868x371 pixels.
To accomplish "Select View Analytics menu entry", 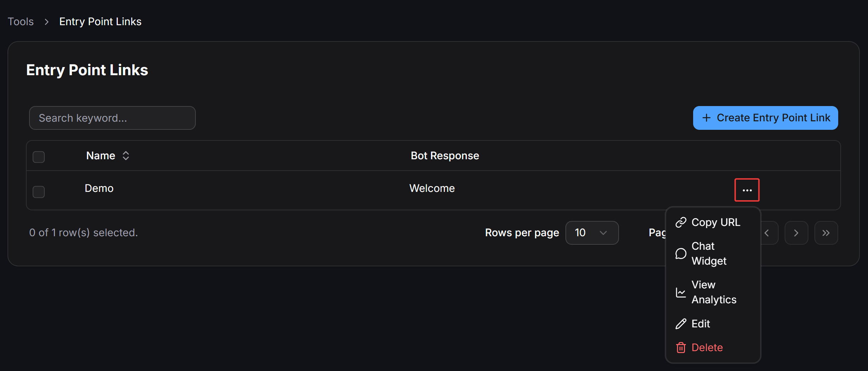I will click(713, 292).
